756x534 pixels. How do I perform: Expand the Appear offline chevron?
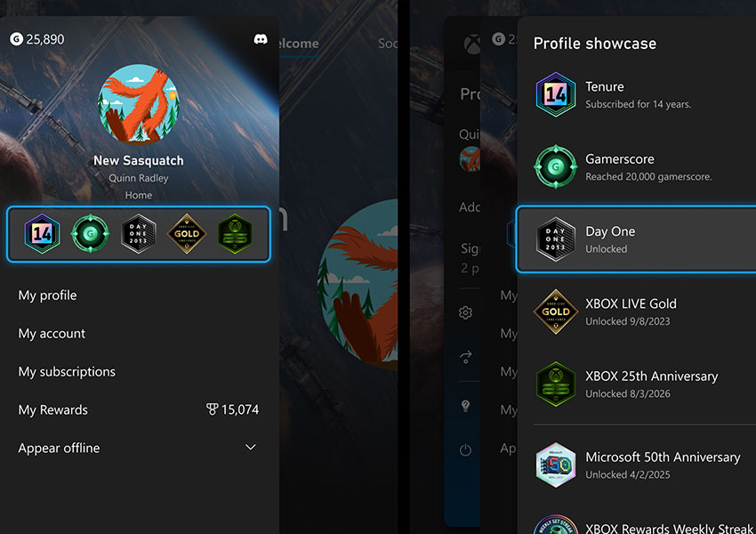[251, 447]
